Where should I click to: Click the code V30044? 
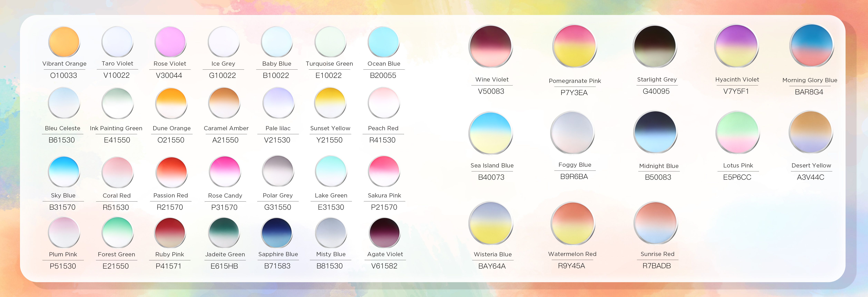click(169, 75)
